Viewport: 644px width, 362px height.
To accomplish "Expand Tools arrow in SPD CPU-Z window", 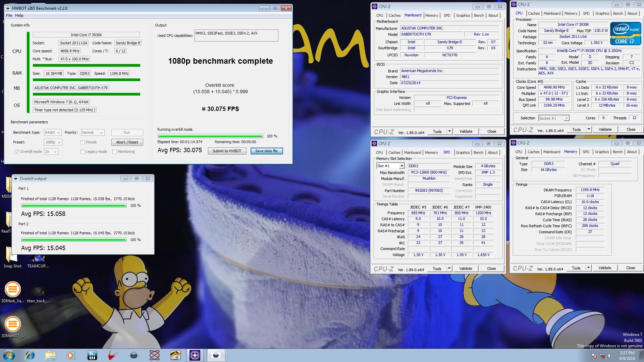I will coord(449,268).
